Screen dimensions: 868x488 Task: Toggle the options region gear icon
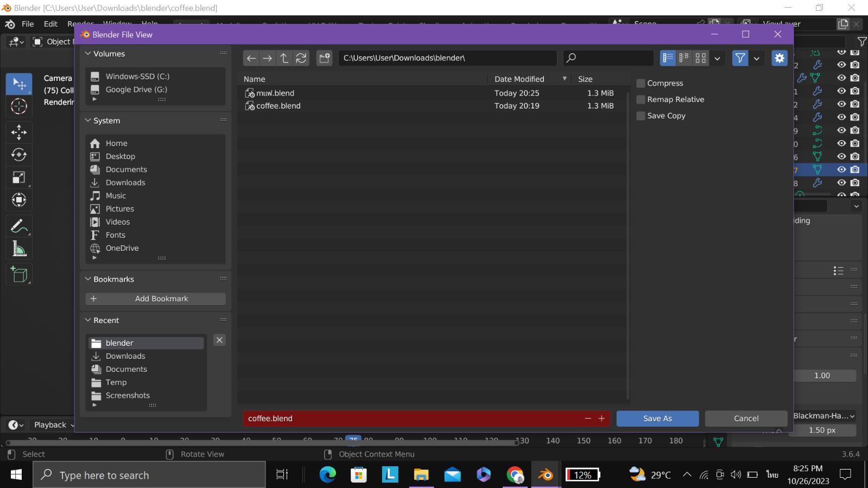coord(780,58)
